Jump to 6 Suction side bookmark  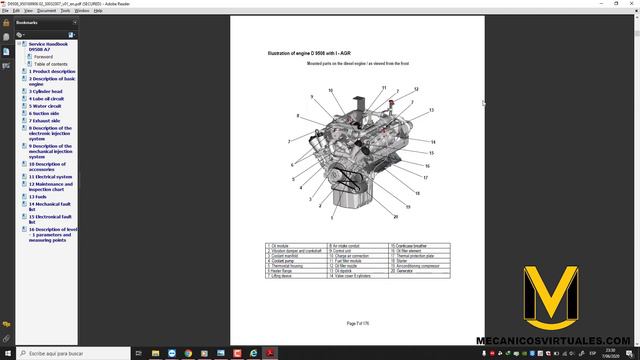(x=44, y=113)
